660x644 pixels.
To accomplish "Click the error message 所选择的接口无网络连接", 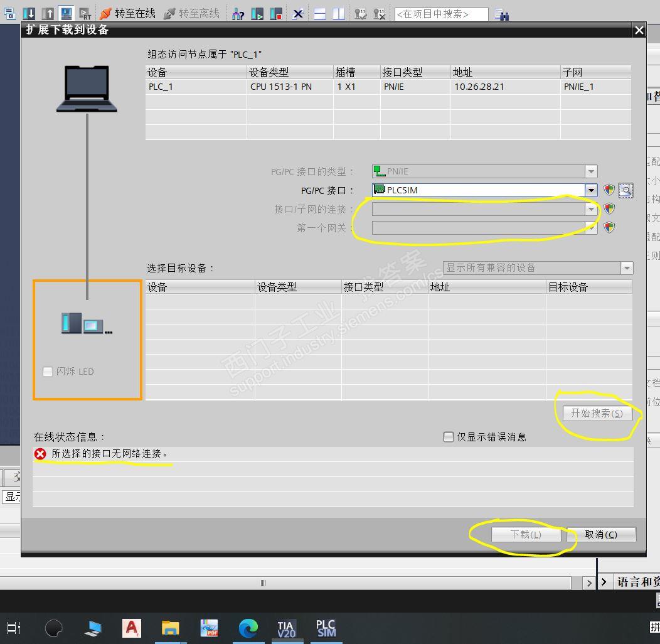I will click(109, 454).
